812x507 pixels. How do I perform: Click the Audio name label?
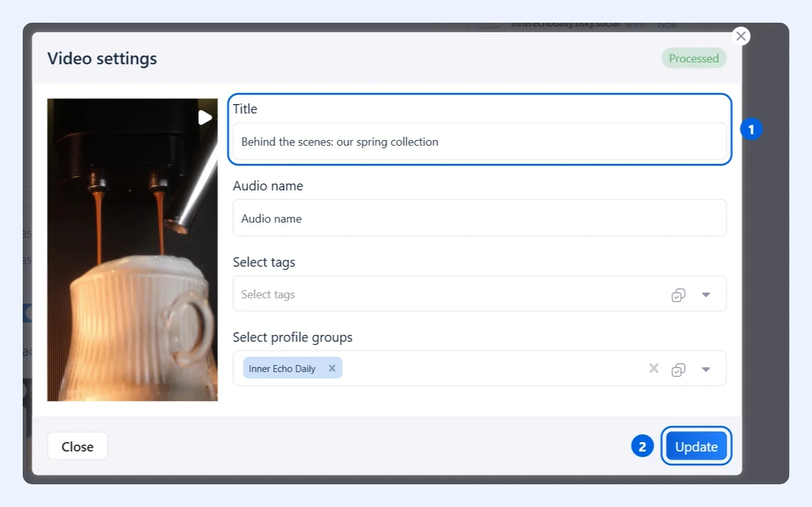point(268,186)
